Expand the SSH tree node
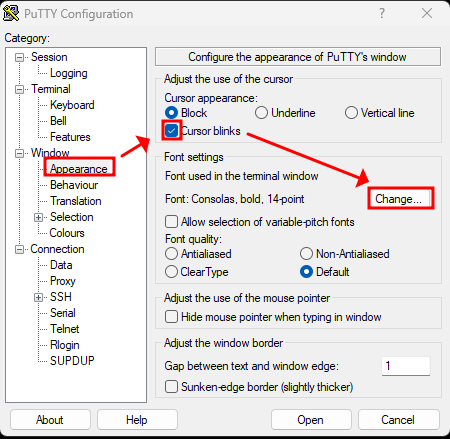The image size is (450, 439). coord(39,297)
